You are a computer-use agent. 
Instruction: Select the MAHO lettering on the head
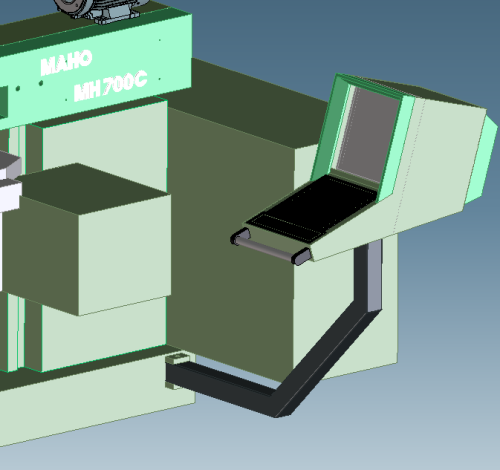66,63
